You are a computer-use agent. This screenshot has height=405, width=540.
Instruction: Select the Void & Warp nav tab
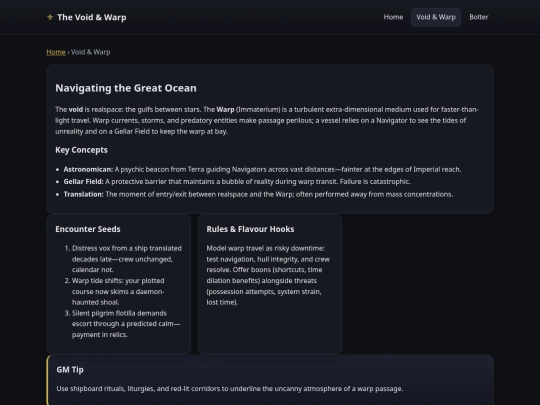tap(436, 17)
